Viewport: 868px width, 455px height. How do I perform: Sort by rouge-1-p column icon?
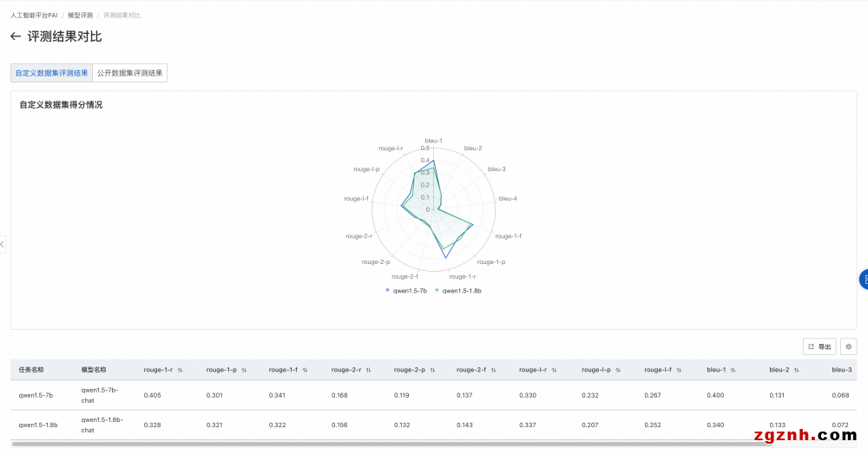244,370
